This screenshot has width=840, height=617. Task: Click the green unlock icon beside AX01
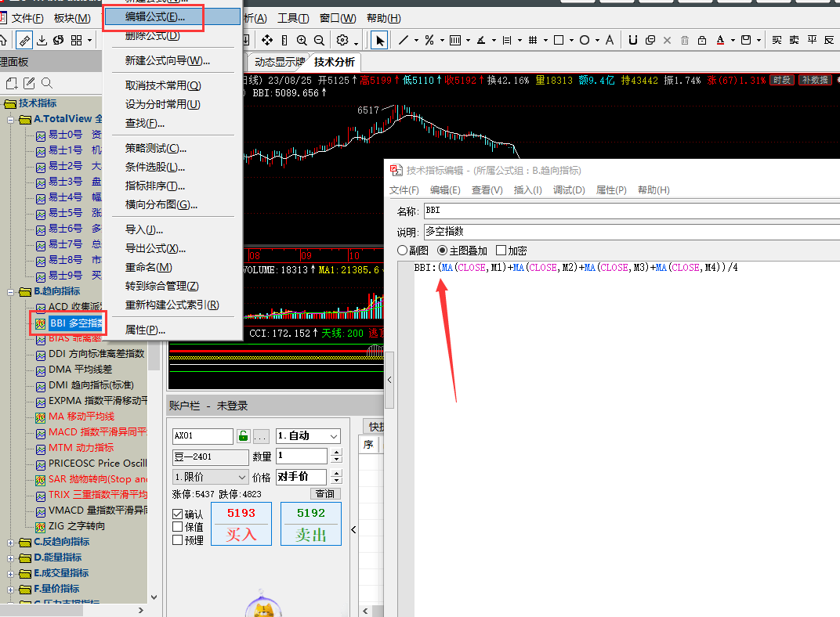(243, 436)
